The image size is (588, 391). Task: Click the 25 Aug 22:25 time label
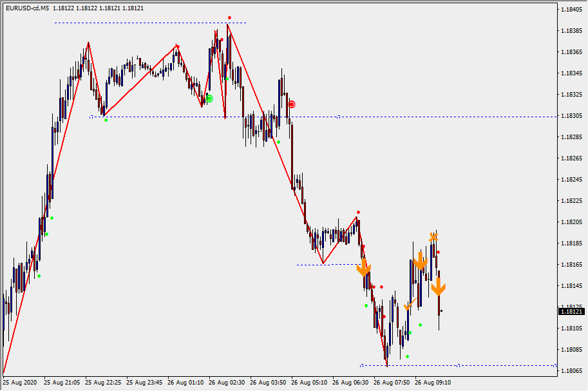pyautogui.click(x=104, y=382)
